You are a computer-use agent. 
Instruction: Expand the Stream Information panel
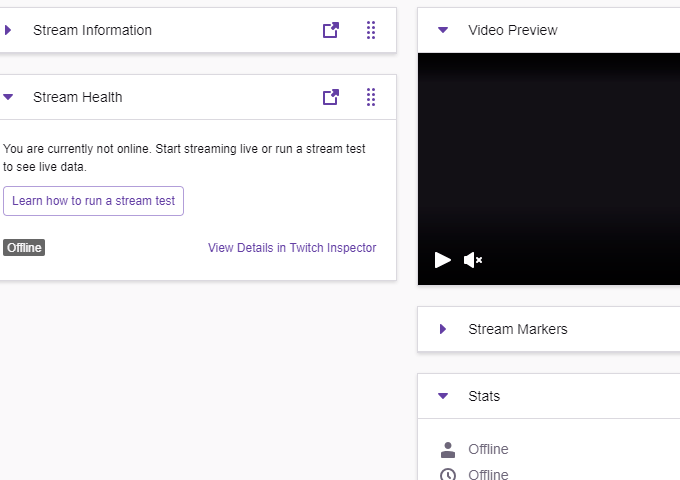point(8,30)
